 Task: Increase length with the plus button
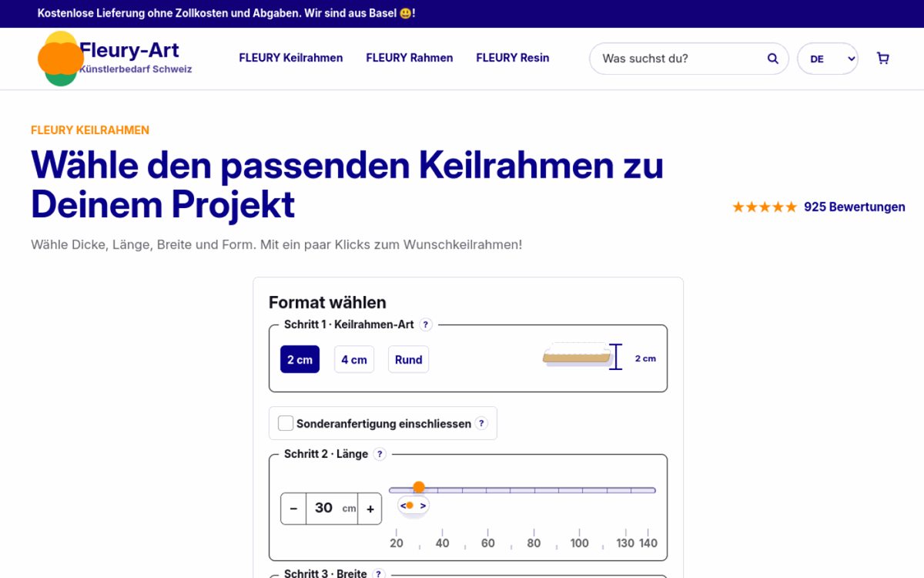pos(370,509)
